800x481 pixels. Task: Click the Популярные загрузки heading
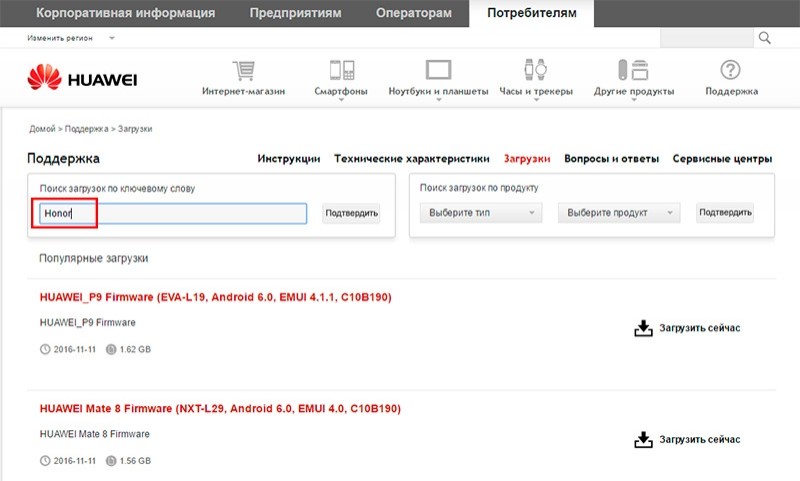pos(93,259)
